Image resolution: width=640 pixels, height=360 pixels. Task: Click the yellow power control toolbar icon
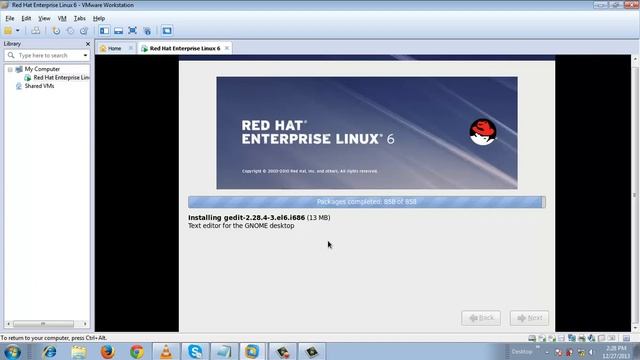(x=8, y=31)
